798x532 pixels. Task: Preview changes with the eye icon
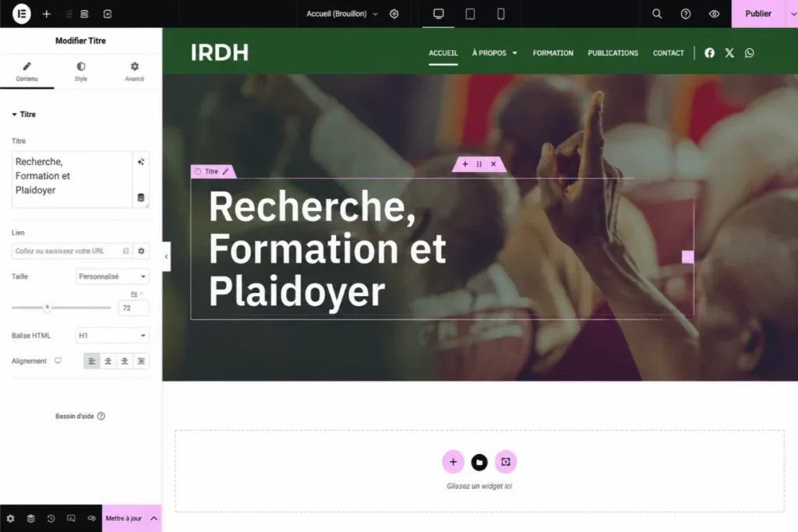click(714, 14)
